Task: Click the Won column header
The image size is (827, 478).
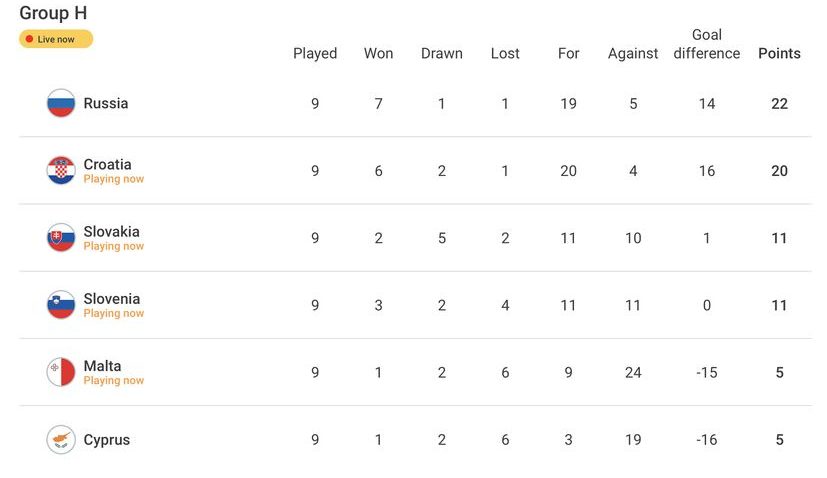Action: [378, 53]
